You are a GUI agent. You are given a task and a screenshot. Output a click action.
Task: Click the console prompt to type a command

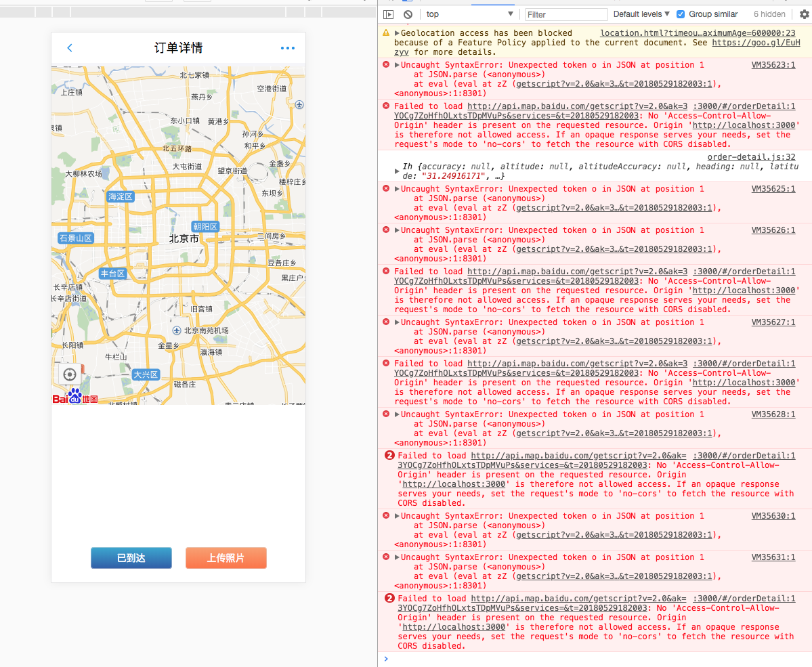[x=474, y=658]
